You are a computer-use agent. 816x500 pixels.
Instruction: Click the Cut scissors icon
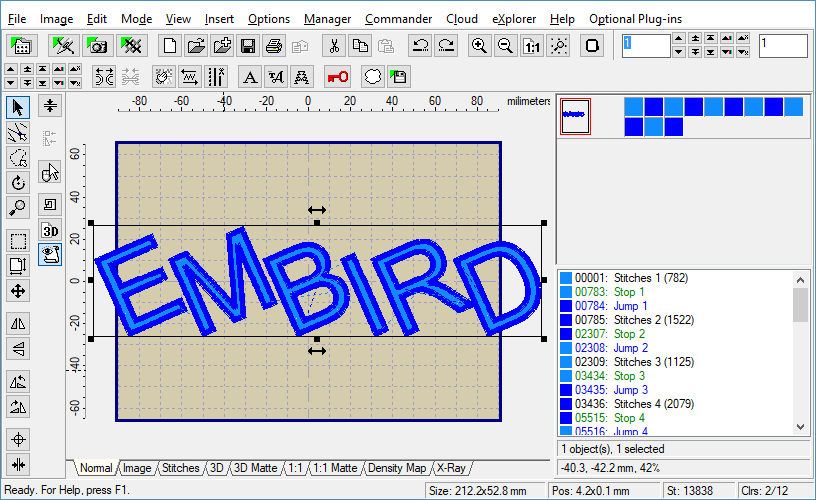click(x=335, y=46)
